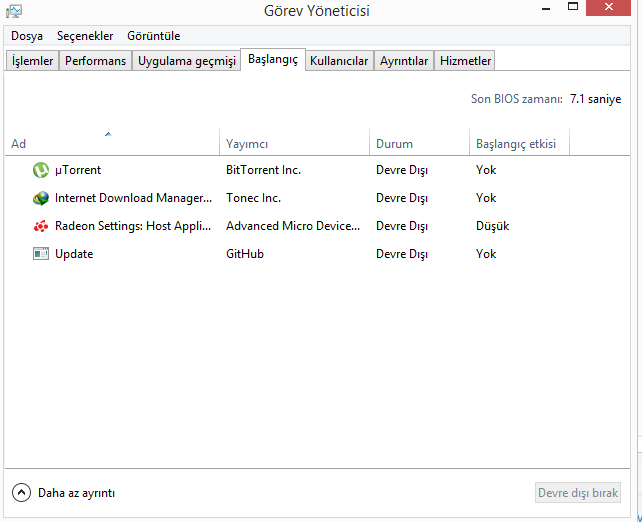The image size is (642, 522).
Task: Open the Dosya menu
Action: pyautogui.click(x=27, y=36)
